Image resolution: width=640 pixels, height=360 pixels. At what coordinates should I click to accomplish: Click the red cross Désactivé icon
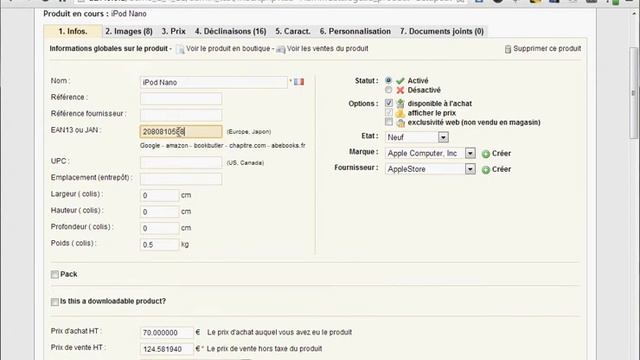pyautogui.click(x=400, y=90)
